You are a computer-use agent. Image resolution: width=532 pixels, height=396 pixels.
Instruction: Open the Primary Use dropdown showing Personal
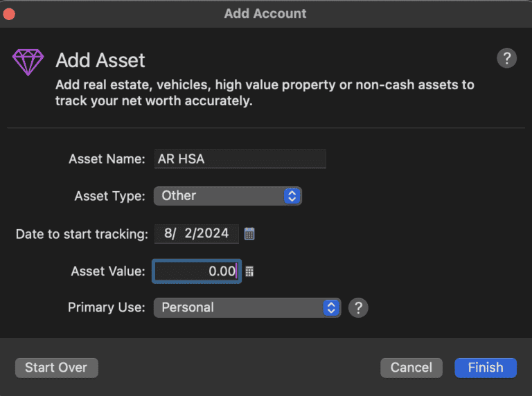(x=247, y=307)
